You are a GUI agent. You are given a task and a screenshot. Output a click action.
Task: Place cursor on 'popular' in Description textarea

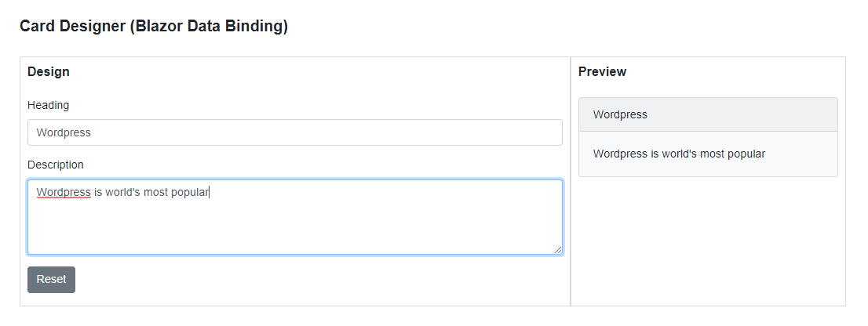coord(189,192)
